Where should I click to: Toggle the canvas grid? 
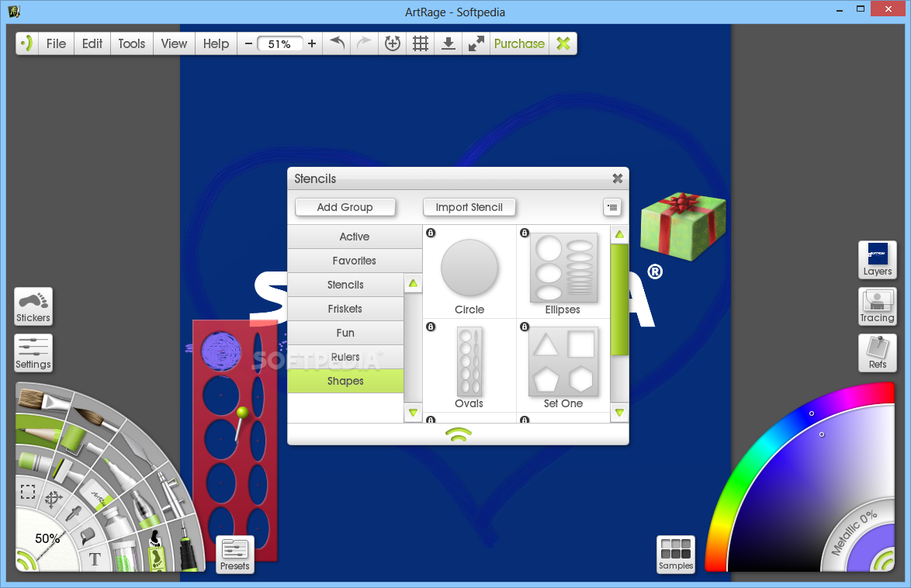(x=421, y=43)
